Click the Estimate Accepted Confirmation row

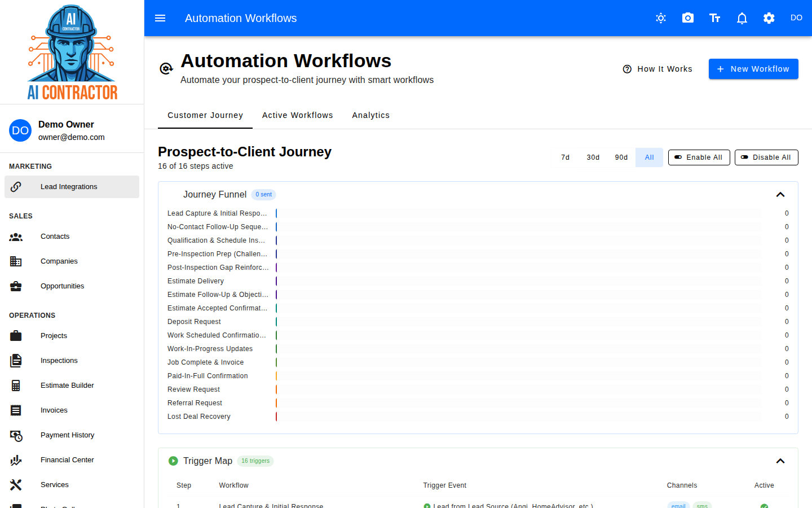tap(478, 308)
